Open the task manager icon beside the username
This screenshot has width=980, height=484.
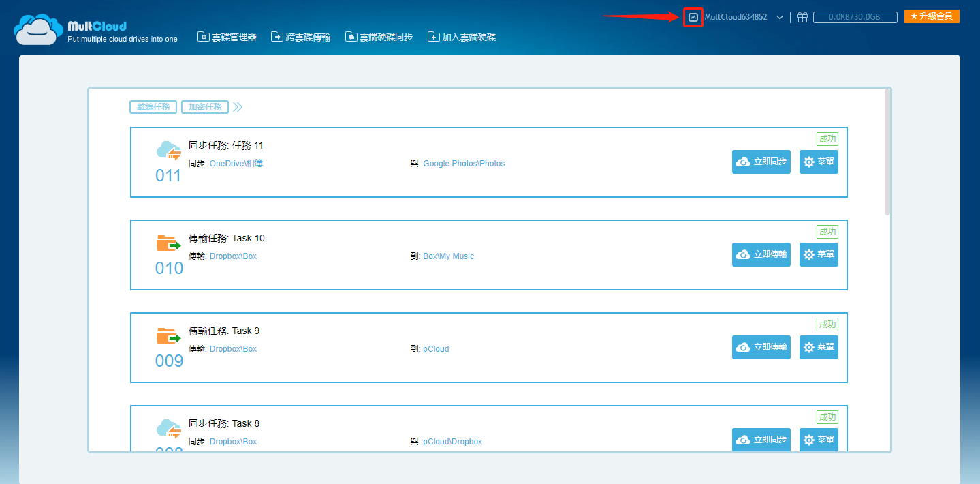point(693,17)
